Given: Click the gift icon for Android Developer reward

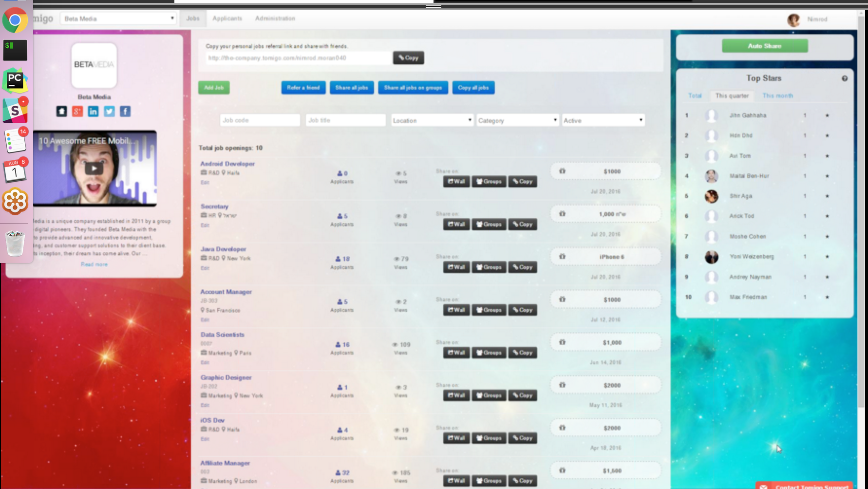Looking at the screenshot, I should [x=562, y=171].
